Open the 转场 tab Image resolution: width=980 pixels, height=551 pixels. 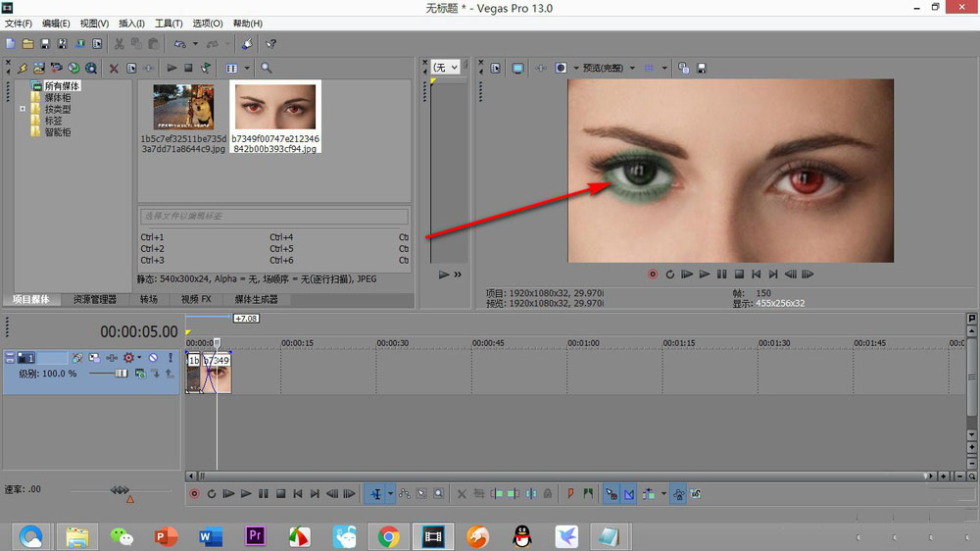tap(149, 300)
